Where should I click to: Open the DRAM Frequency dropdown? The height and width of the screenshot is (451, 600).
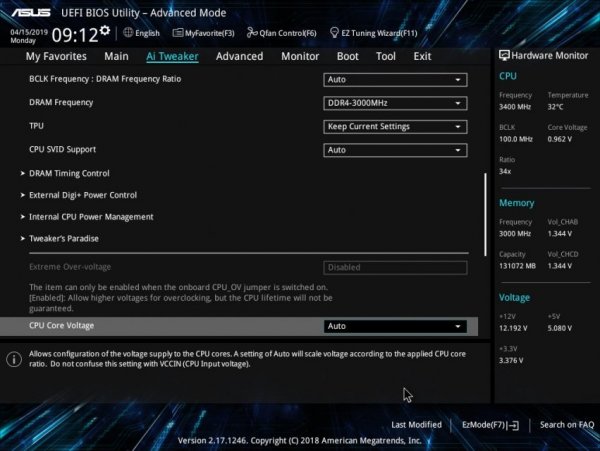pos(395,103)
